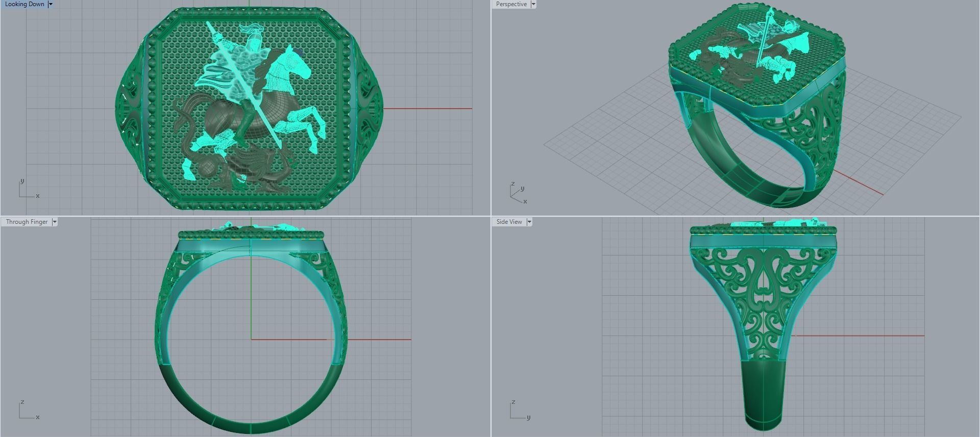Click the world axis icon in Perspective viewport
This screenshot has width=980, height=437.
[x=518, y=193]
